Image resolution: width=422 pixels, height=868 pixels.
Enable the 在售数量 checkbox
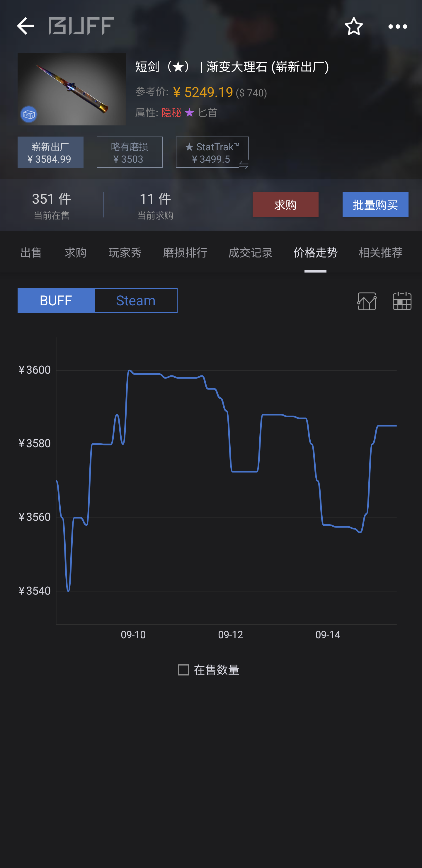click(184, 670)
